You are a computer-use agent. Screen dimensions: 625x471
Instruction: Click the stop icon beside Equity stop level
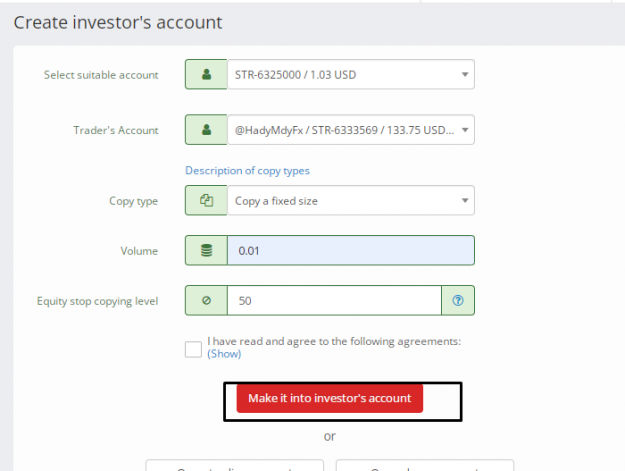[206, 300]
